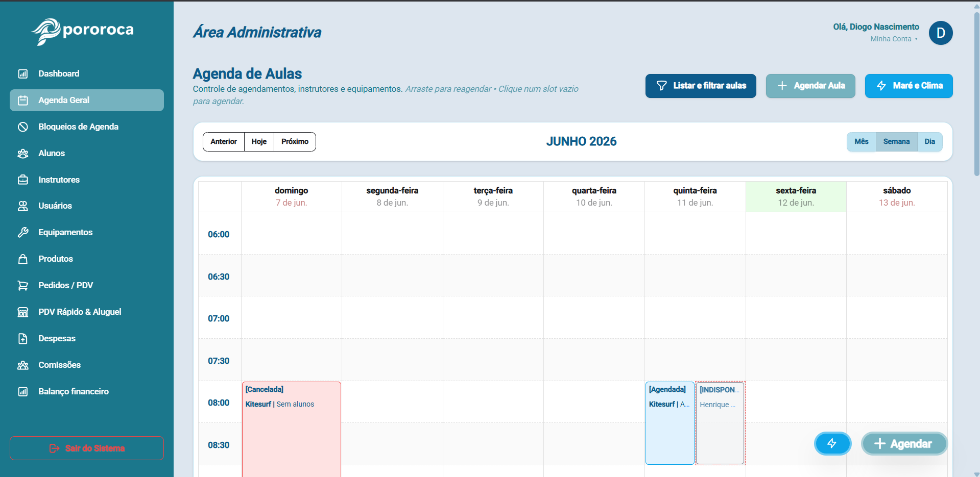Click the Bloqueios de Agenda ban icon

(23, 127)
